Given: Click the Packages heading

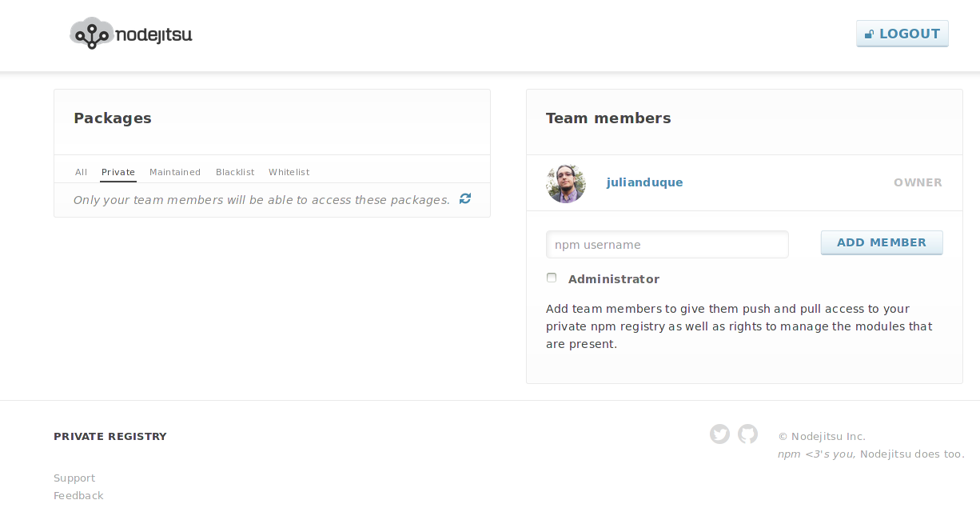Looking at the screenshot, I should [113, 118].
